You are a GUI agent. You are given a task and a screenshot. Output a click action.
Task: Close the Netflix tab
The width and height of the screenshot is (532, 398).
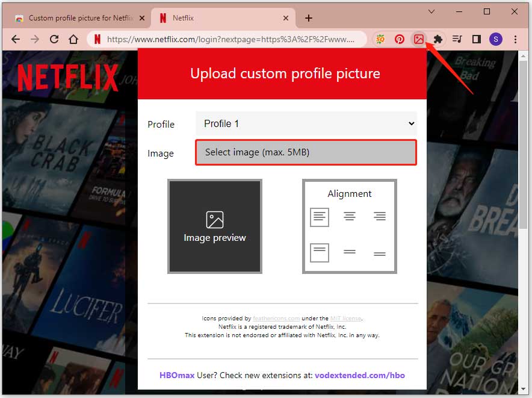click(286, 18)
